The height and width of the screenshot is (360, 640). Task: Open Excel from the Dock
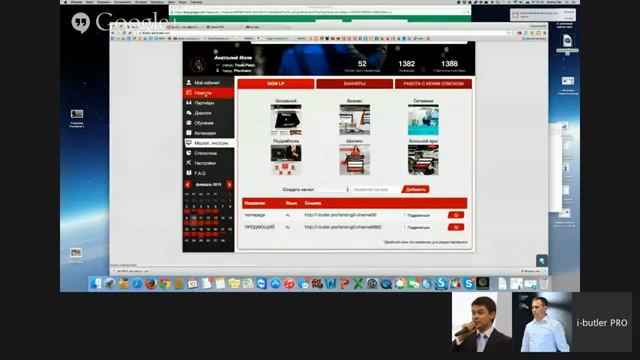(x=358, y=283)
